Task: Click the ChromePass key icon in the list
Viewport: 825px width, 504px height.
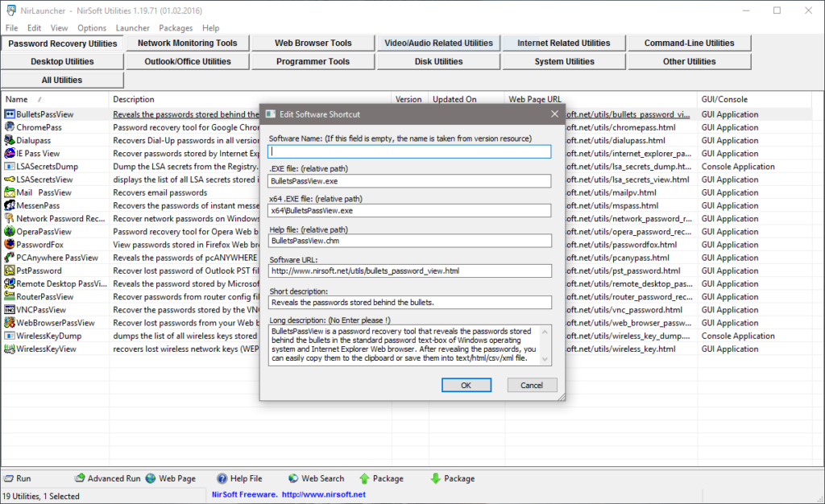Action: tap(10, 127)
